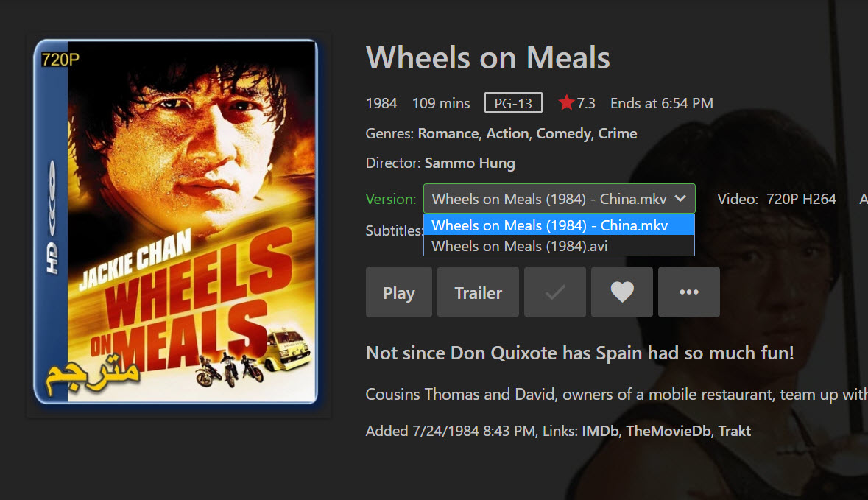Click the red star rating icon
Image resolution: width=868 pixels, height=500 pixels.
tap(566, 103)
